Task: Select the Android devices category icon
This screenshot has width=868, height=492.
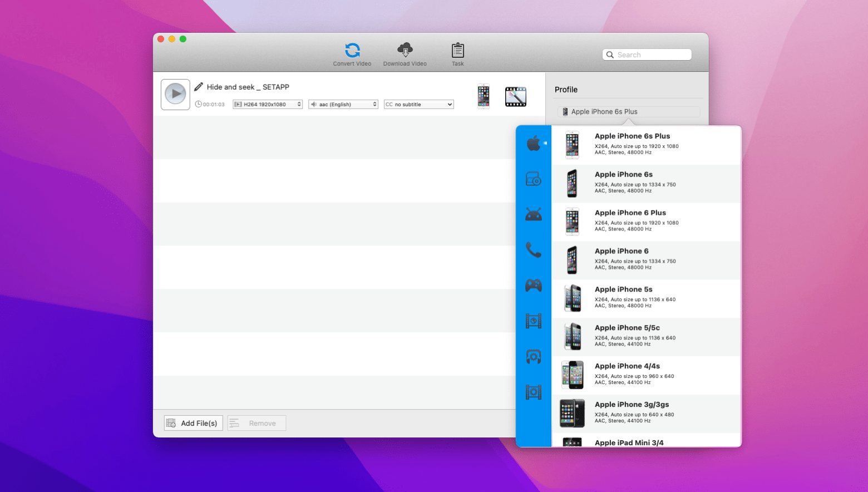Action: point(533,214)
